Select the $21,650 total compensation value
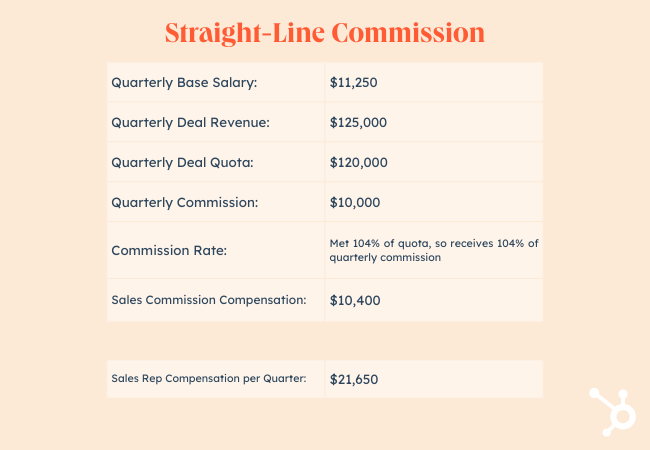Image resolution: width=650 pixels, height=450 pixels. tap(353, 380)
